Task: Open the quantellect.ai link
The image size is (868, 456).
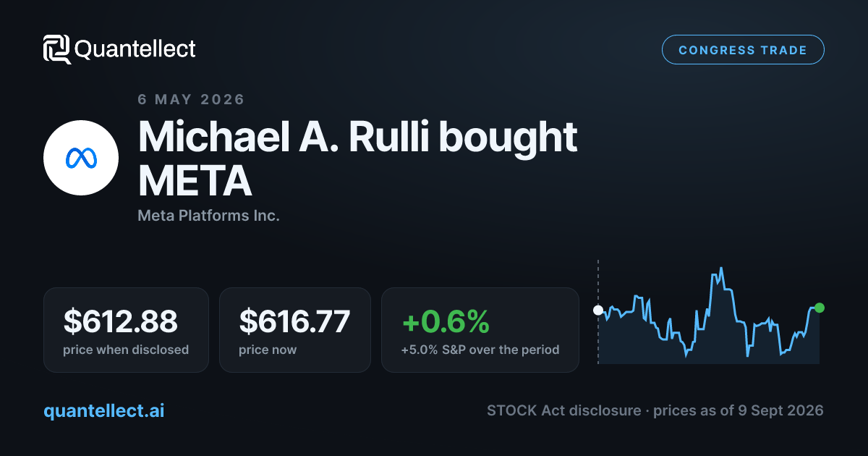Action: tap(104, 411)
